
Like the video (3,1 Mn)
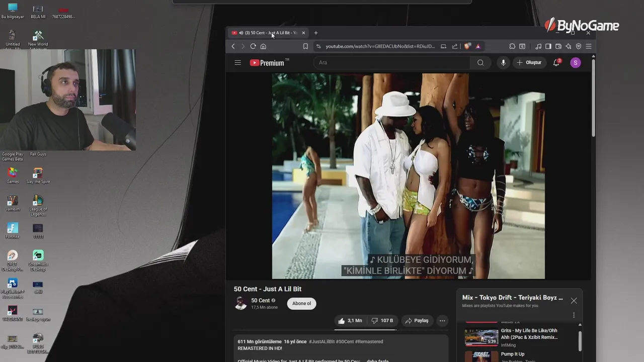351,321
